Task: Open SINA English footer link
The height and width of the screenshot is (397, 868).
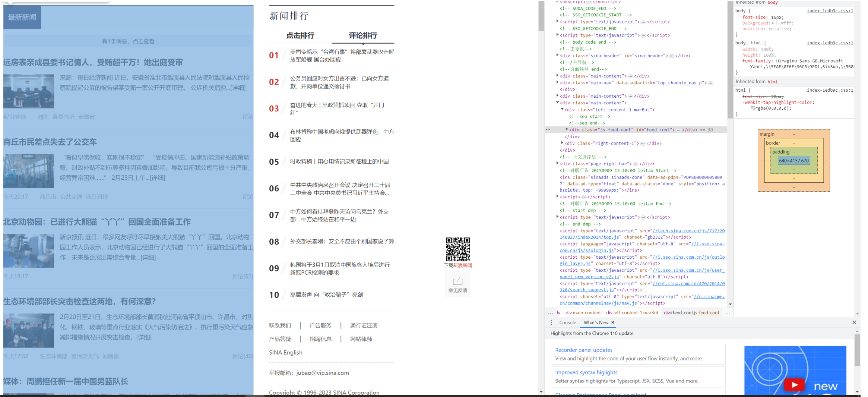Action: (x=286, y=353)
